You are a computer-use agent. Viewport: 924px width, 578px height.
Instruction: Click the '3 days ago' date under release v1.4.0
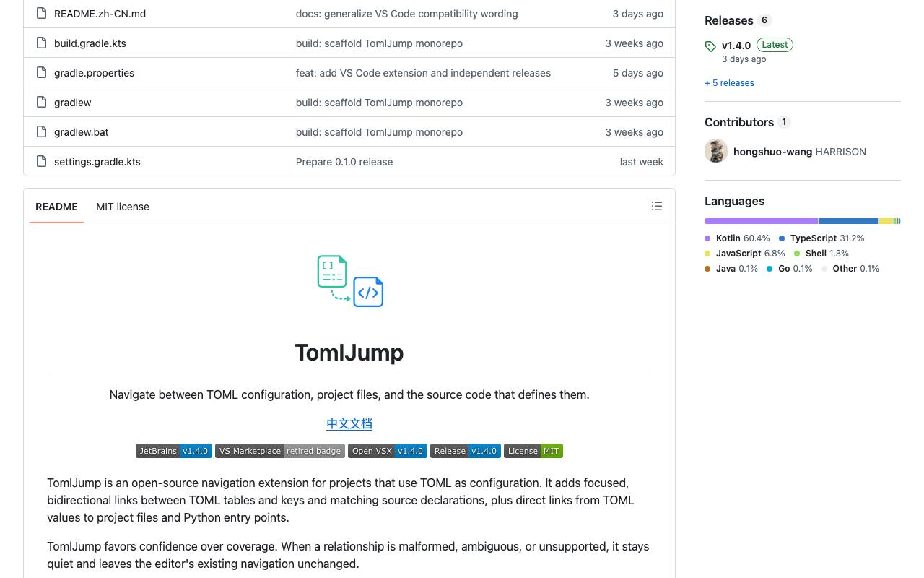click(x=744, y=59)
